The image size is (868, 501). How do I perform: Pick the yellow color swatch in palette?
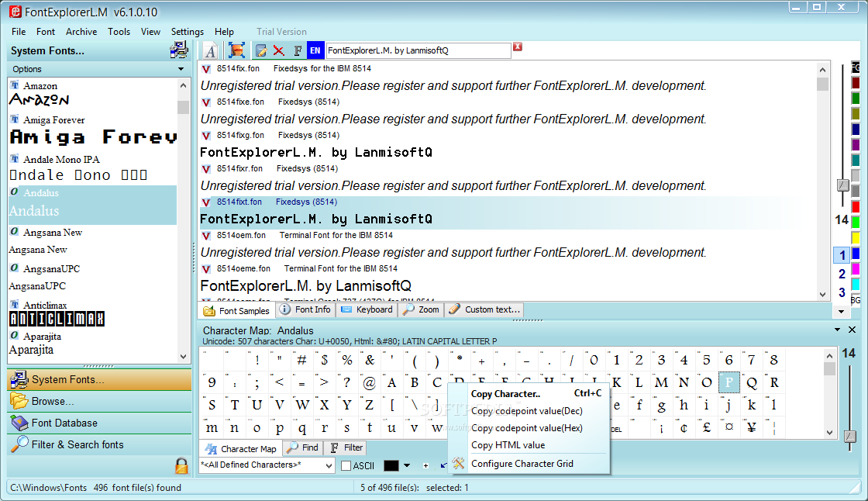pyautogui.click(x=856, y=238)
